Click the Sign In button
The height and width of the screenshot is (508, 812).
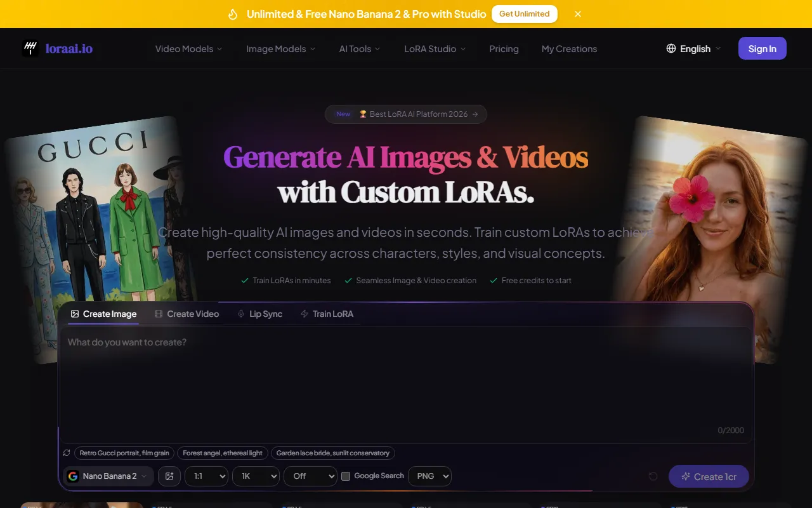click(762, 49)
